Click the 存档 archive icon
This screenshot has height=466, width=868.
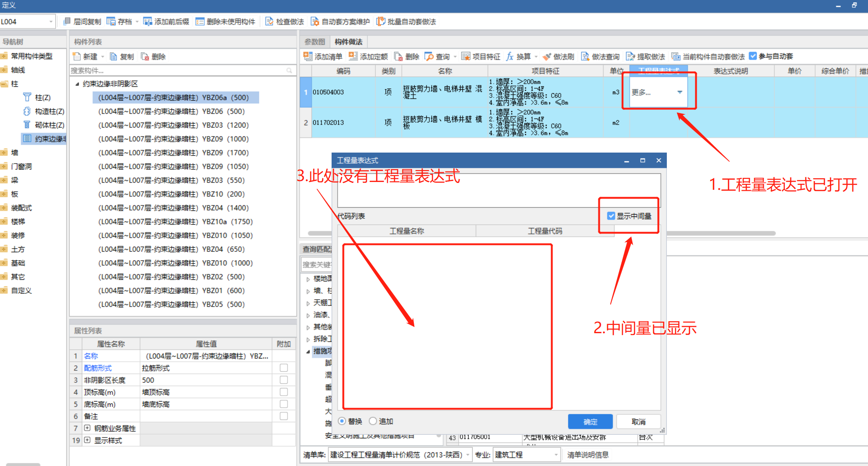[111, 22]
